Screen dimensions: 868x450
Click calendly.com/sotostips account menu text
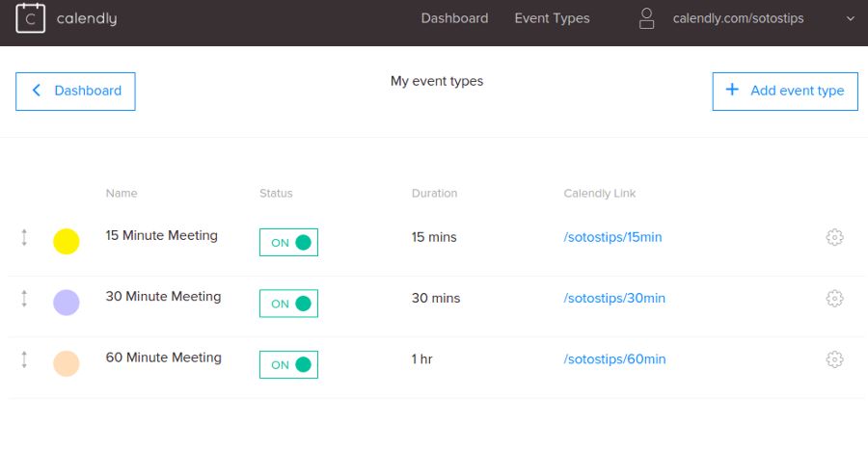(x=738, y=18)
